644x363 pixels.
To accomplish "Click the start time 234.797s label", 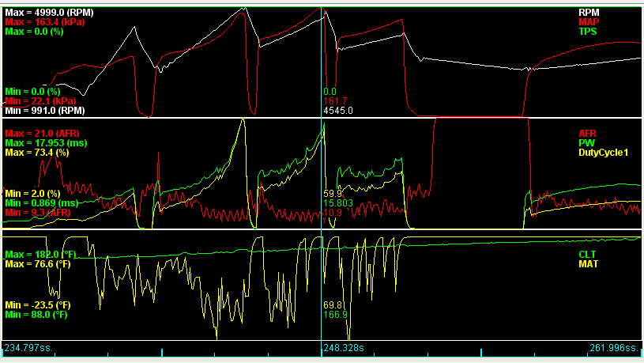I will point(28,348).
